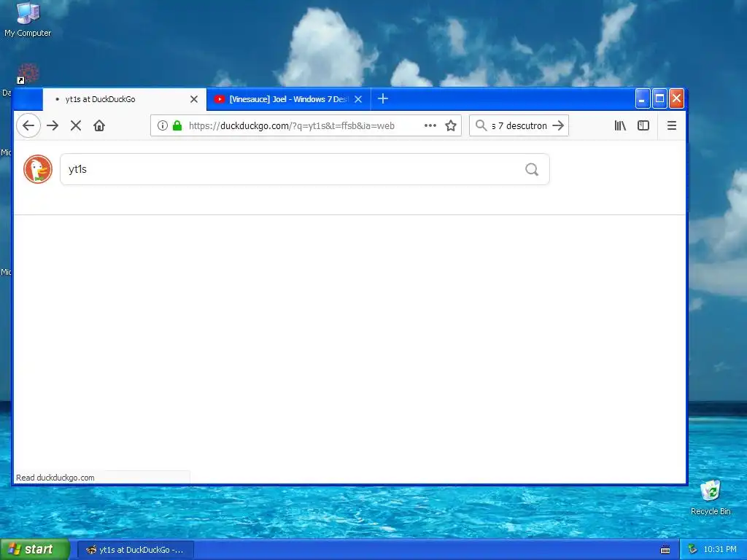The image size is (747, 560).
Task: Go back to previous page in Firefox
Action: click(28, 125)
